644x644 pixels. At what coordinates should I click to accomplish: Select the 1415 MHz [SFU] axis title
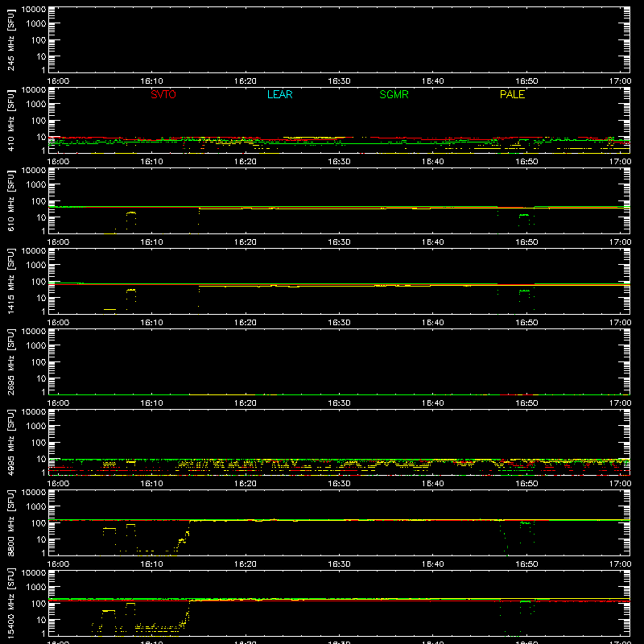(x=11, y=281)
